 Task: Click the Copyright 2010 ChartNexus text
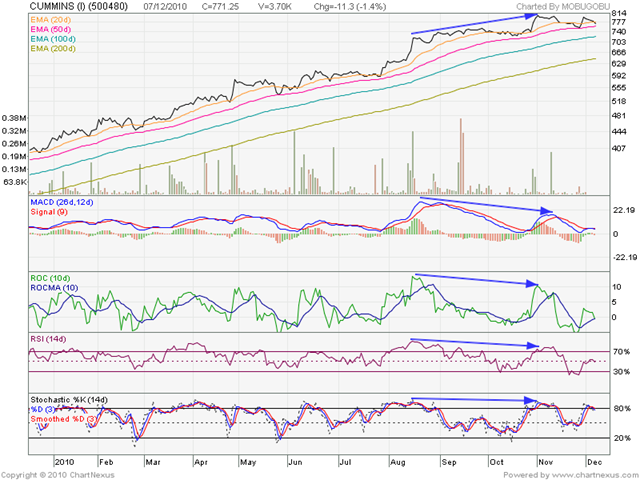point(58,475)
